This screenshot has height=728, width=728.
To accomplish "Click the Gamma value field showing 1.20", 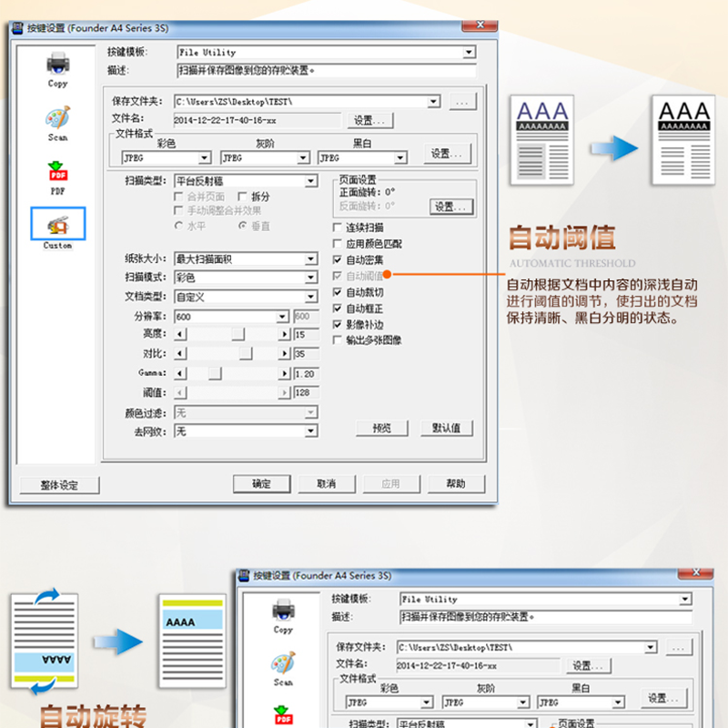I will click(305, 373).
